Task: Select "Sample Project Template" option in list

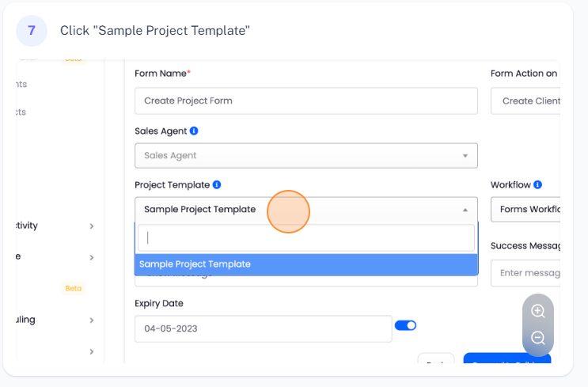Action: tap(305, 264)
